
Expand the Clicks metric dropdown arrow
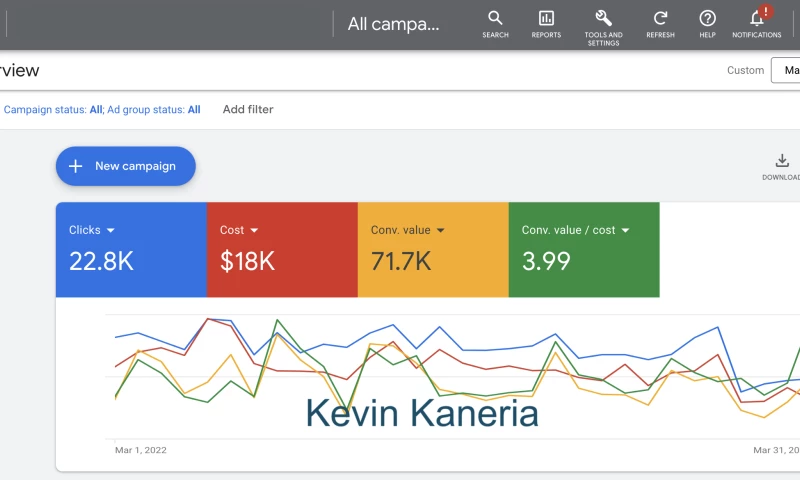[111, 230]
